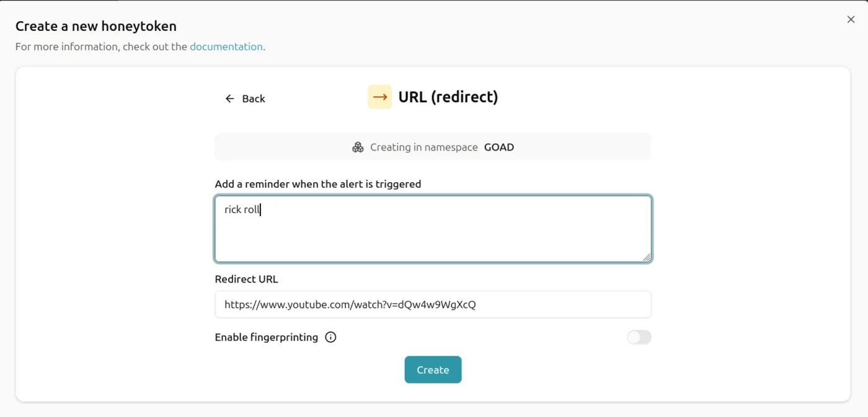Close the honeytoken dialog with X
The width and height of the screenshot is (868, 417).
tap(851, 20)
